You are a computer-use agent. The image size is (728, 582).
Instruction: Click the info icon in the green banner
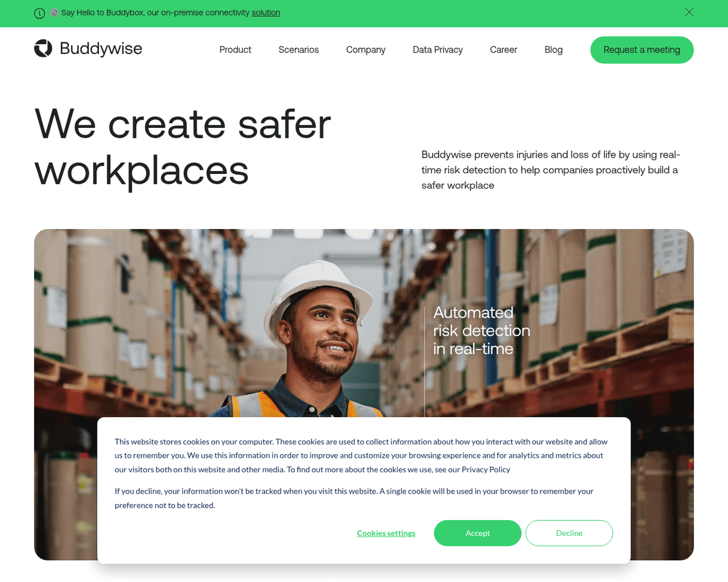coord(39,13)
